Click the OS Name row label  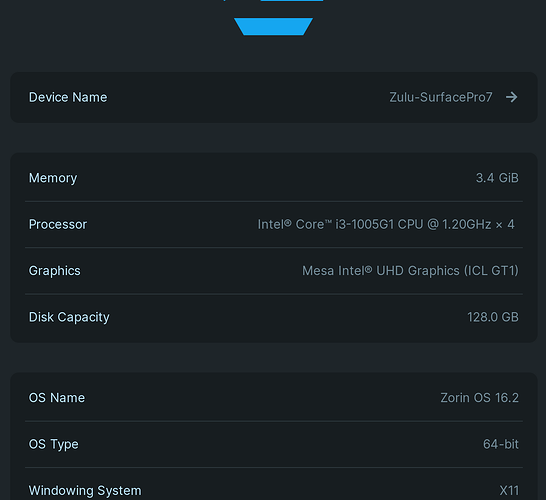[57, 398]
